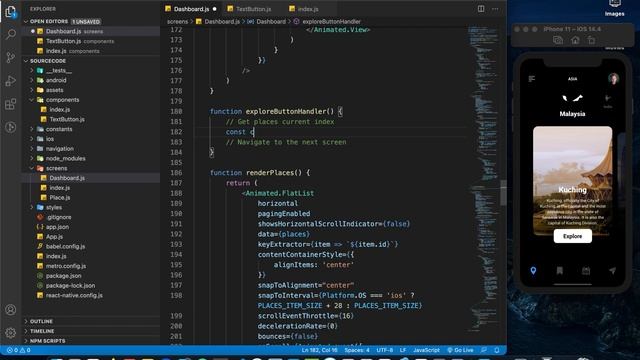Screen dimensions: 640x360
Task: Open the Search view in activity bar
Action: coord(11,34)
